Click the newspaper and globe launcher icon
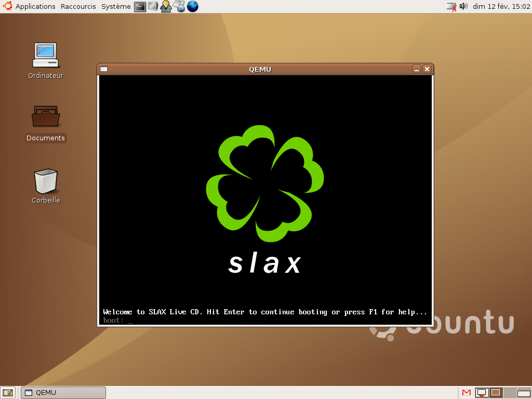 click(179, 6)
